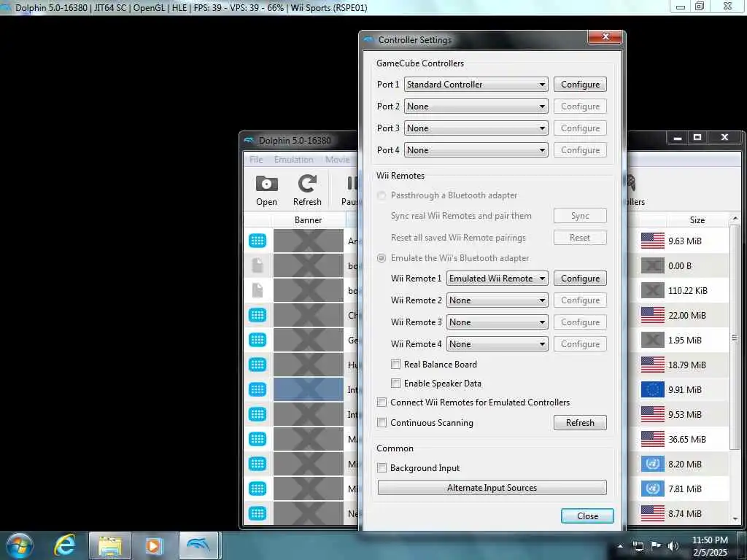Click Configure for Wii Remote 1

pyautogui.click(x=580, y=278)
